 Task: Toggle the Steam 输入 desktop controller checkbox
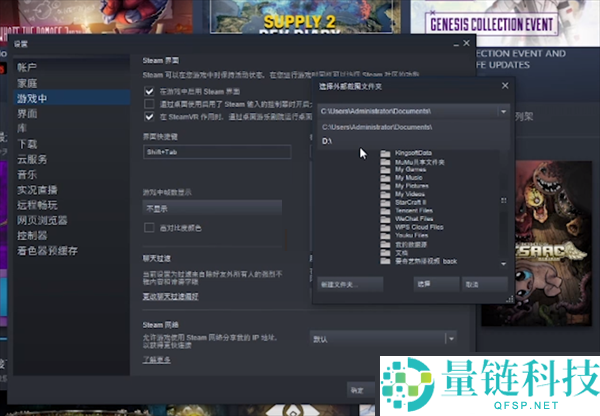point(149,104)
